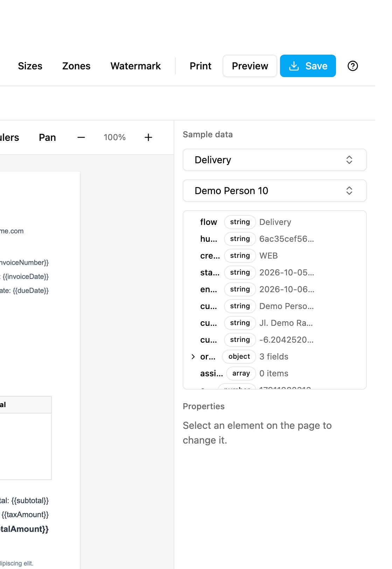392x569 pixels.
Task: Select the 2026-10-06… date value
Action: (x=287, y=289)
